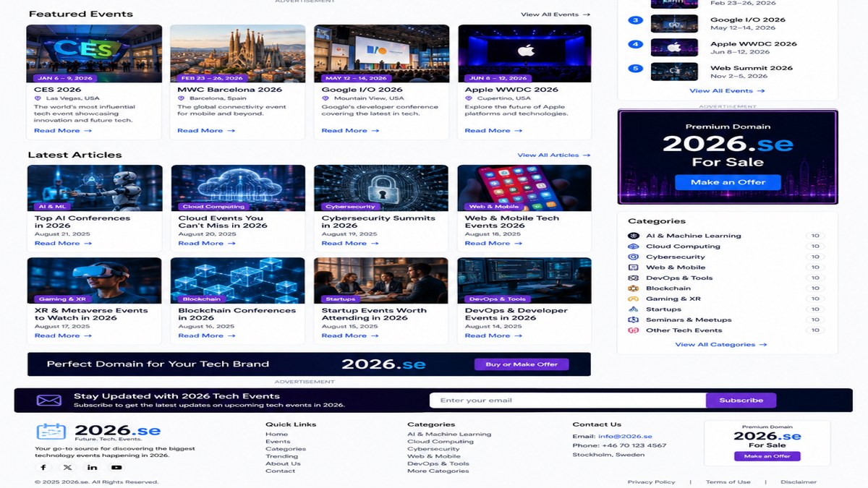
Task: Click the info@2026.se email link
Action: pos(625,437)
